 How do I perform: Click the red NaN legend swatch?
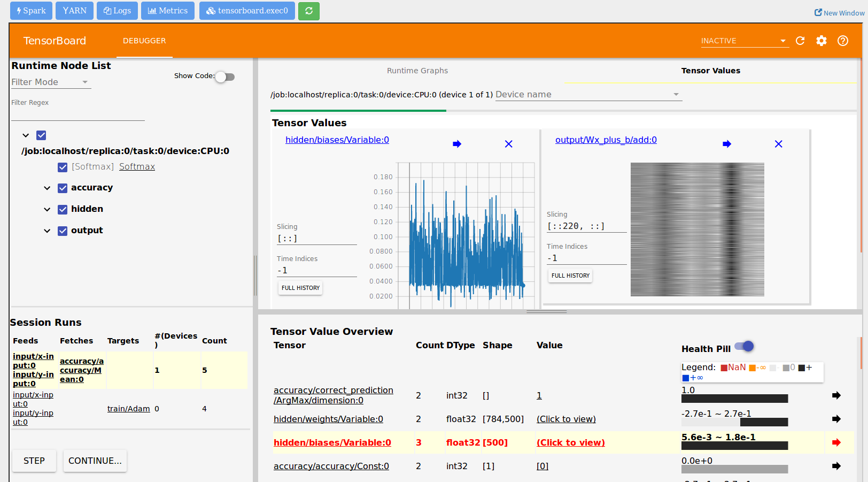(724, 368)
